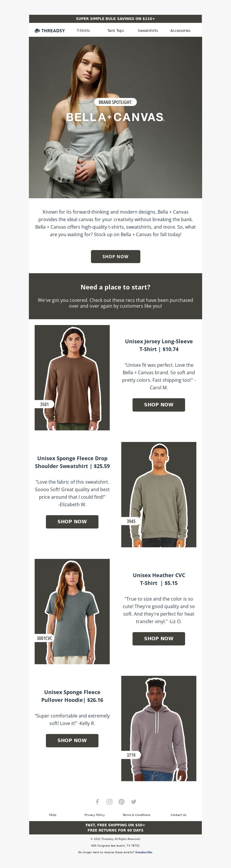Open the 3719 hoodie product image
Screen dimensions: 231x868
tap(159, 728)
